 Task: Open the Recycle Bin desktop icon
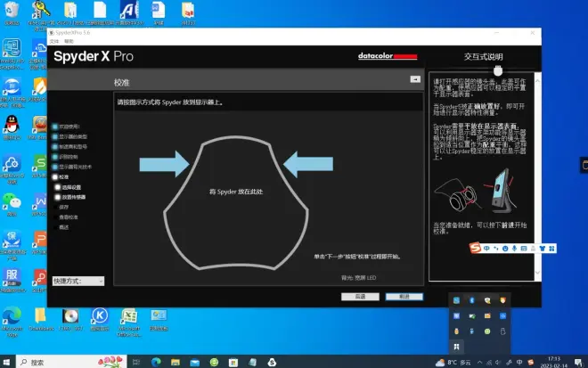(x=12, y=13)
